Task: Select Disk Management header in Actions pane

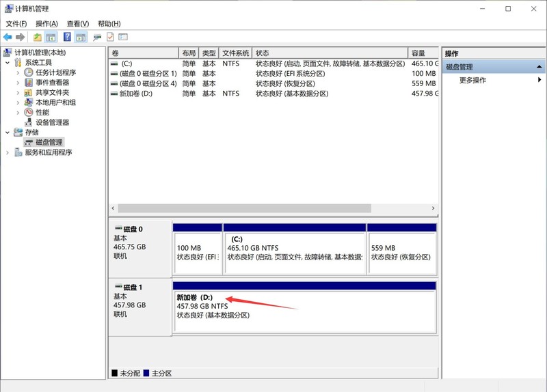Action: click(493, 66)
